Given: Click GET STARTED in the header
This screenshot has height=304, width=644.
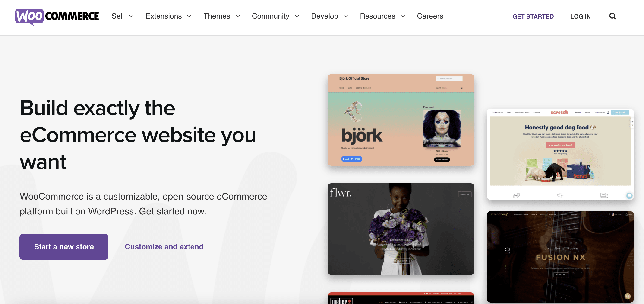Looking at the screenshot, I should pyautogui.click(x=533, y=16).
